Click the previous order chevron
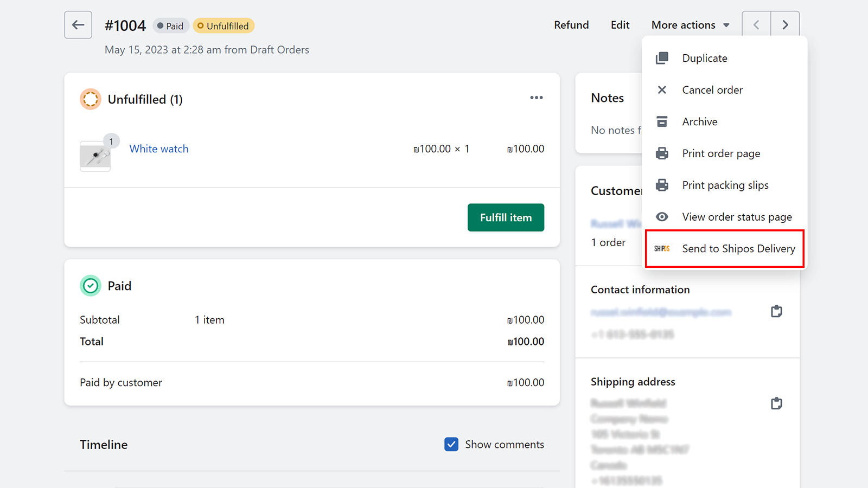 point(756,24)
